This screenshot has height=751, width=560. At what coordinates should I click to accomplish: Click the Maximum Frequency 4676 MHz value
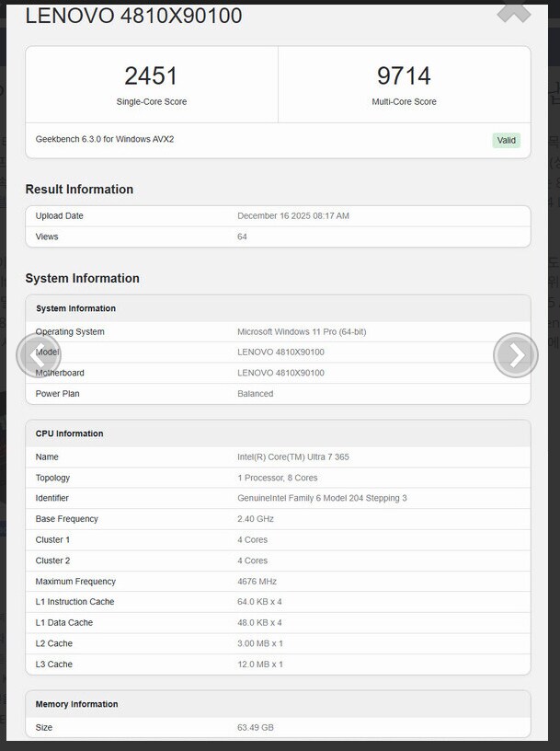point(257,582)
